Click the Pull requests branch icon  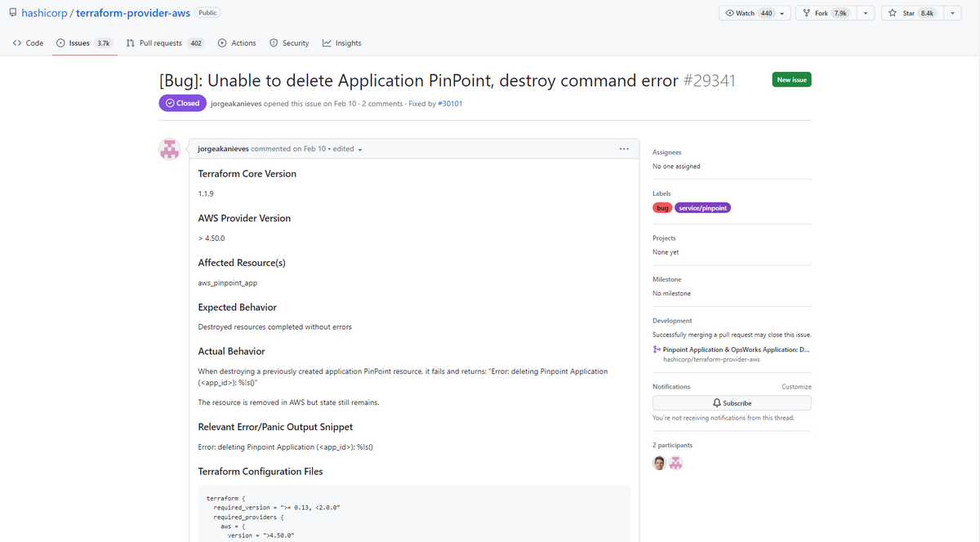tap(131, 43)
